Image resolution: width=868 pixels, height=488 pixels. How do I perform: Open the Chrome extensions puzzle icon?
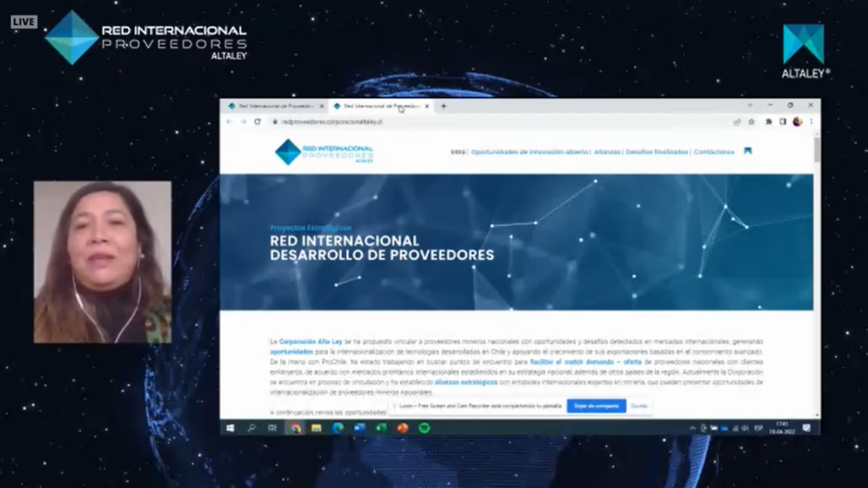pyautogui.click(x=768, y=122)
